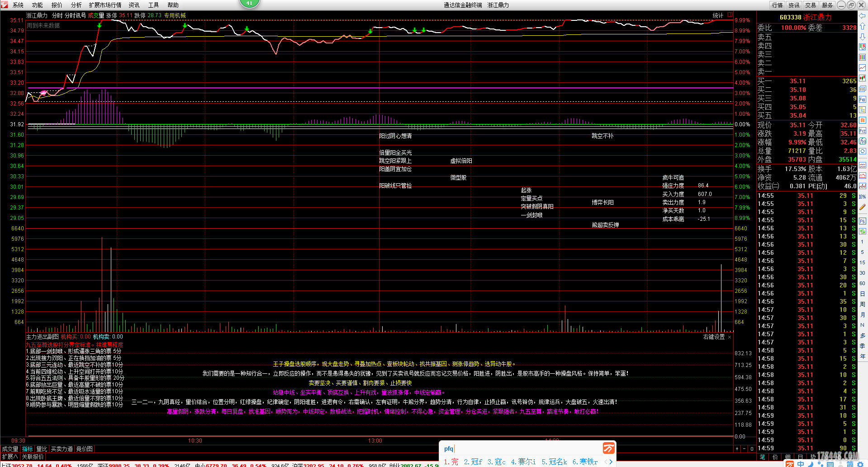Click the 10% scale icon
The height and width of the screenshot is (467, 868).
coord(863,196)
